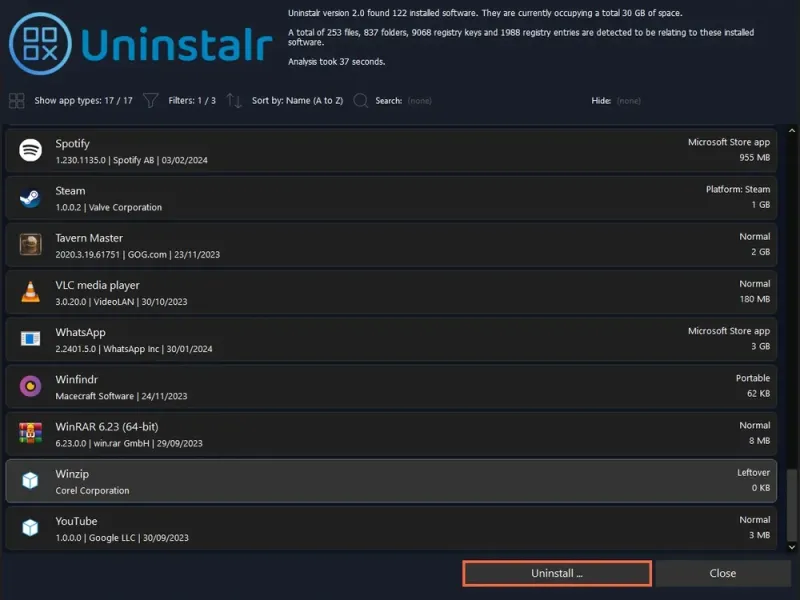The image size is (800, 600).
Task: Select the VLC media player cone icon
Action: (x=31, y=292)
